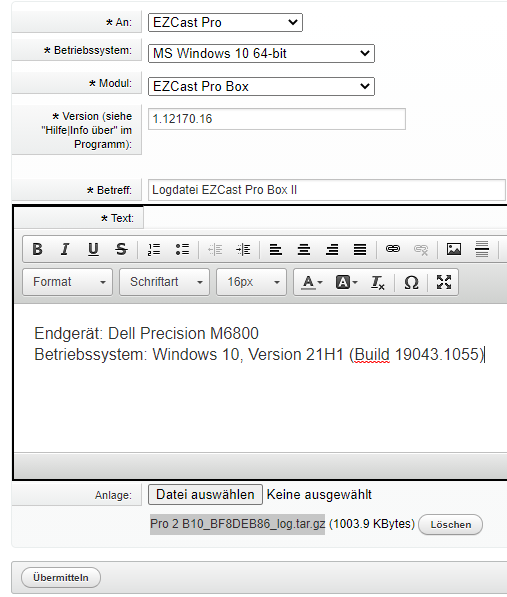The height and width of the screenshot is (597, 507).
Task: Maximize the editor with the fullscreen icon
Action: pyautogui.click(x=444, y=282)
